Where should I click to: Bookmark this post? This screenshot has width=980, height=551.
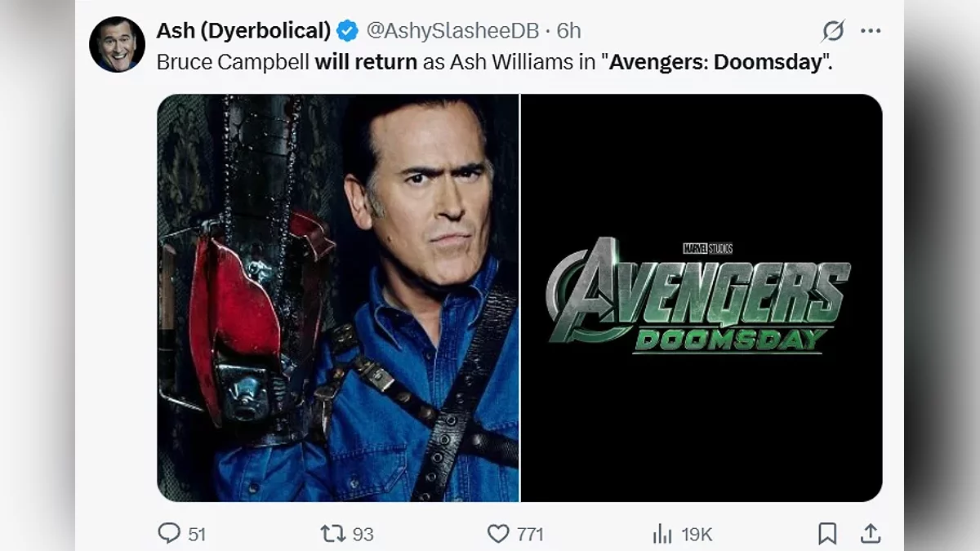(x=827, y=534)
